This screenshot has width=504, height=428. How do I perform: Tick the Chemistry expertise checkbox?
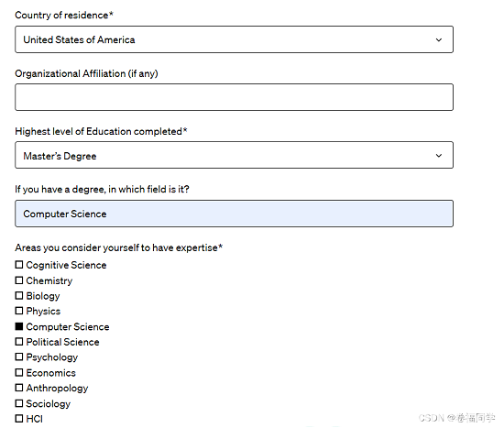point(19,280)
